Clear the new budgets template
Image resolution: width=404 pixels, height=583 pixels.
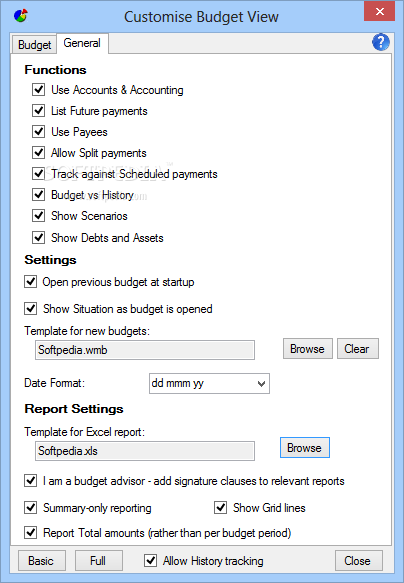click(x=358, y=349)
